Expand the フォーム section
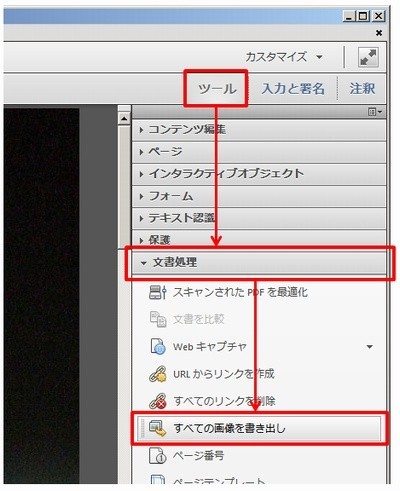The image size is (400, 491). [x=259, y=196]
